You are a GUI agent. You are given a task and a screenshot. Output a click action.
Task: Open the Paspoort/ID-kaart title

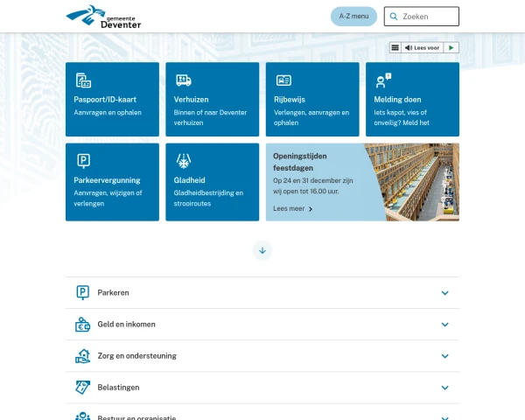[x=105, y=100]
